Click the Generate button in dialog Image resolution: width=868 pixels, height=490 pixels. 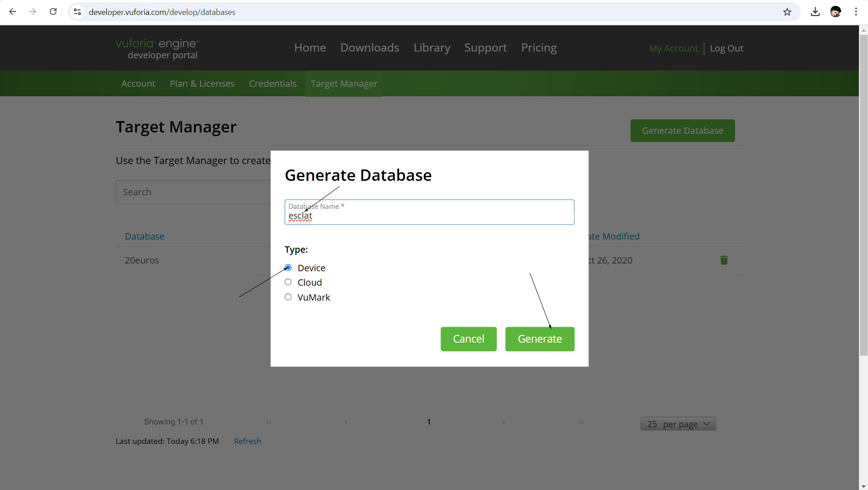tap(539, 339)
